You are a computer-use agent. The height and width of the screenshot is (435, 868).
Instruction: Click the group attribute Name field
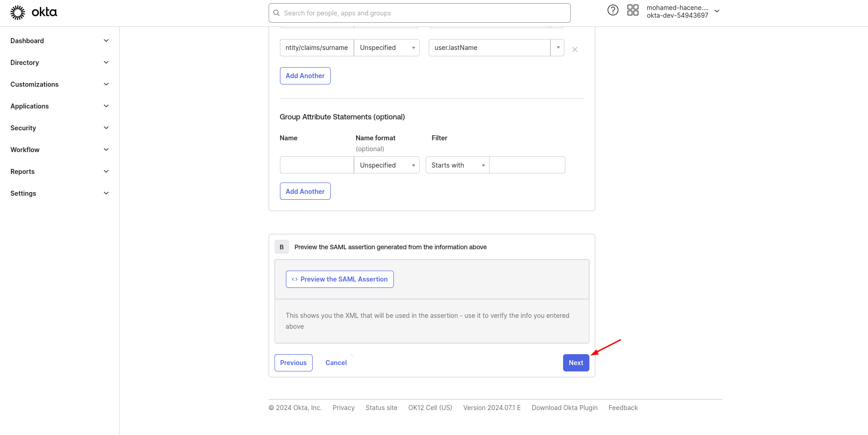click(x=317, y=165)
